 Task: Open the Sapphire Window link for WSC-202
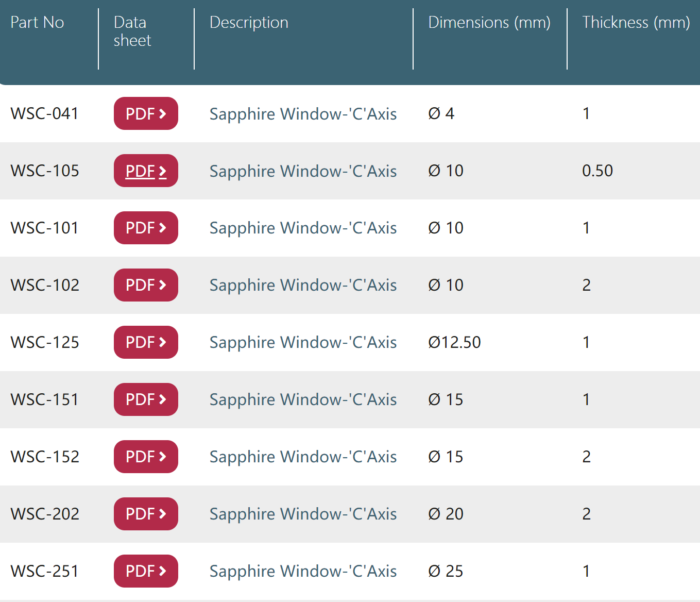pos(303,514)
